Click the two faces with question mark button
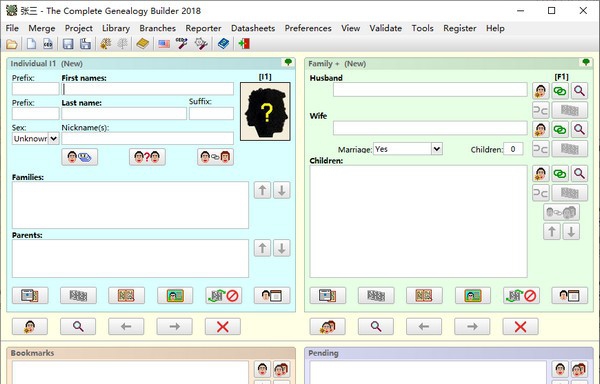Image resolution: width=600 pixels, height=384 pixels. 147,157
